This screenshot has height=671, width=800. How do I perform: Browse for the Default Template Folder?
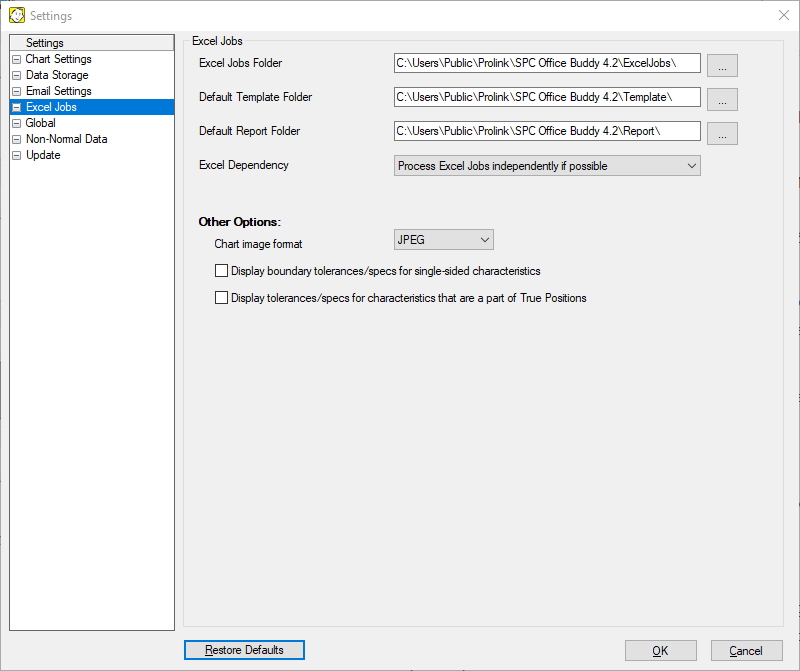722,99
